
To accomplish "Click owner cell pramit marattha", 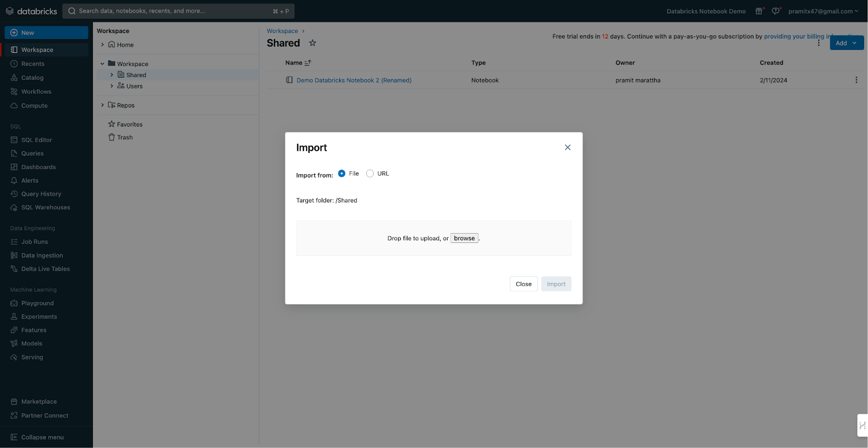I will [638, 80].
